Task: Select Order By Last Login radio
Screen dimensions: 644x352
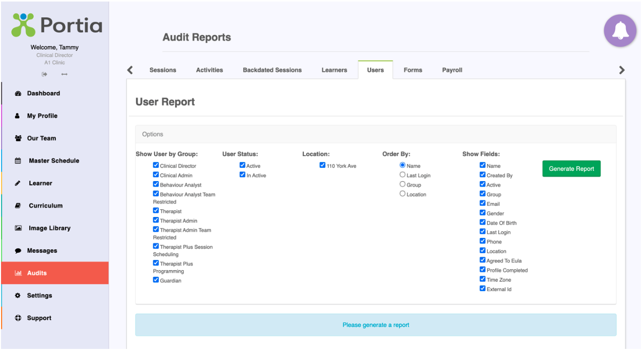Action: (402, 175)
